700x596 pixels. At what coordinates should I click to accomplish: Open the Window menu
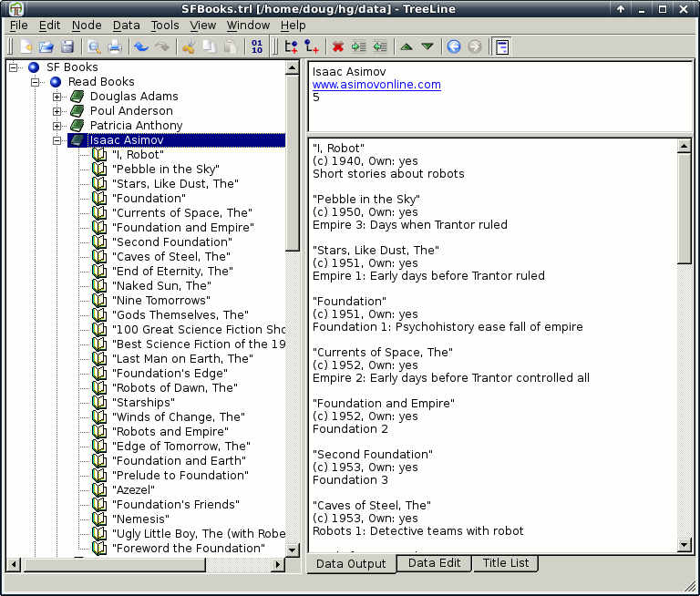point(248,26)
